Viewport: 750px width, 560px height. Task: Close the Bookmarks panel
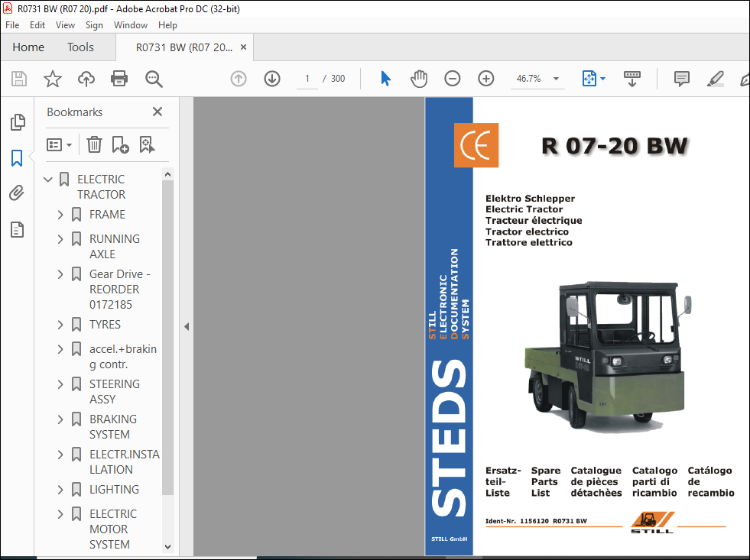click(x=157, y=112)
